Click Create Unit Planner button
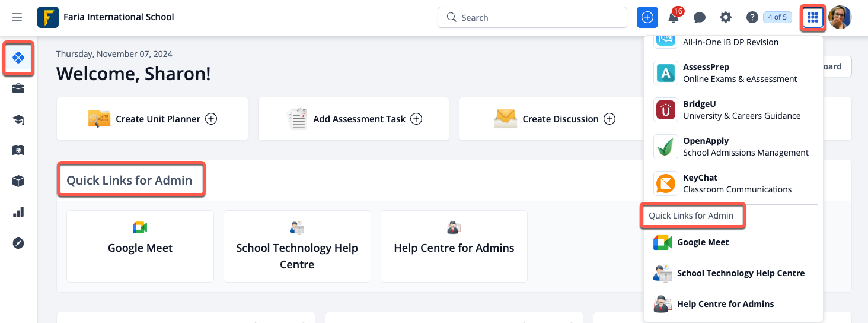868x323 pixels. coord(152,119)
